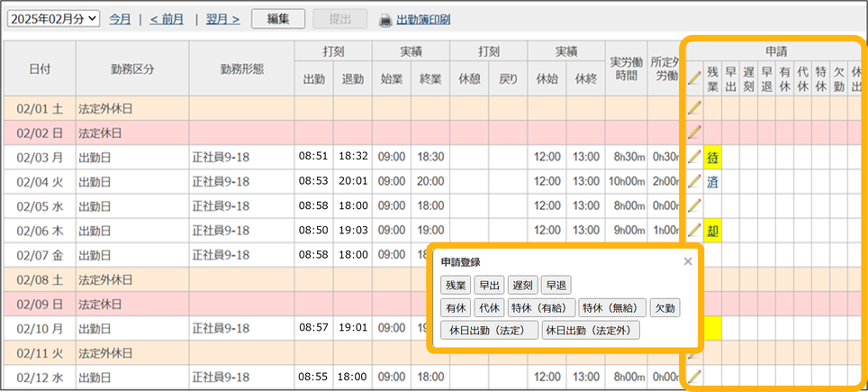The height and width of the screenshot is (392, 868).
Task: Click the pencil icon for 02/03 row
Action: coord(694,157)
